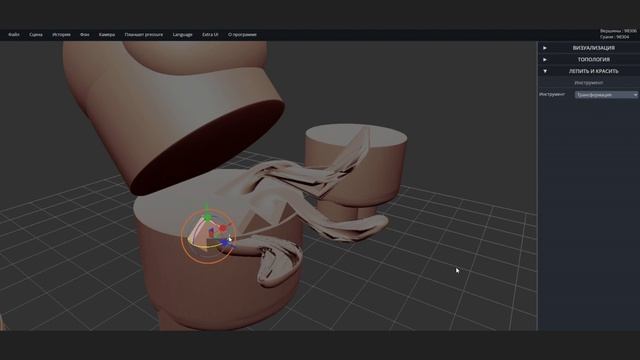Click the blue arrow of the transform gizmo
Image resolution: width=640 pixels, height=360 pixels.
coord(224,243)
